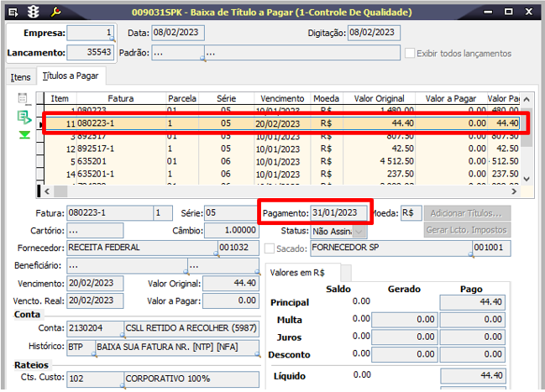This screenshot has height=392, width=545.
Task: Click the Parcela column header
Action: [182, 99]
